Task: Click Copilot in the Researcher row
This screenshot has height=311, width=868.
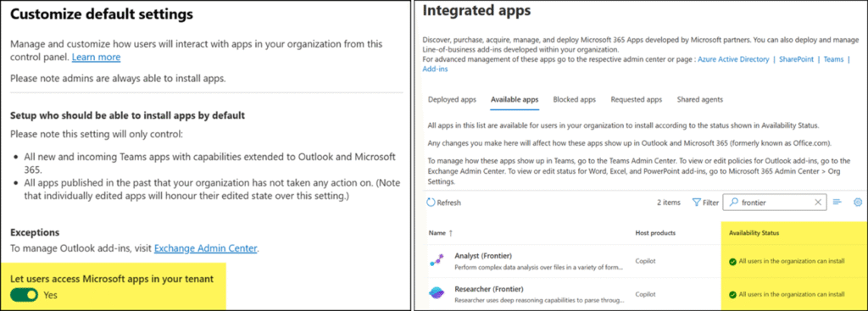Action: [644, 294]
